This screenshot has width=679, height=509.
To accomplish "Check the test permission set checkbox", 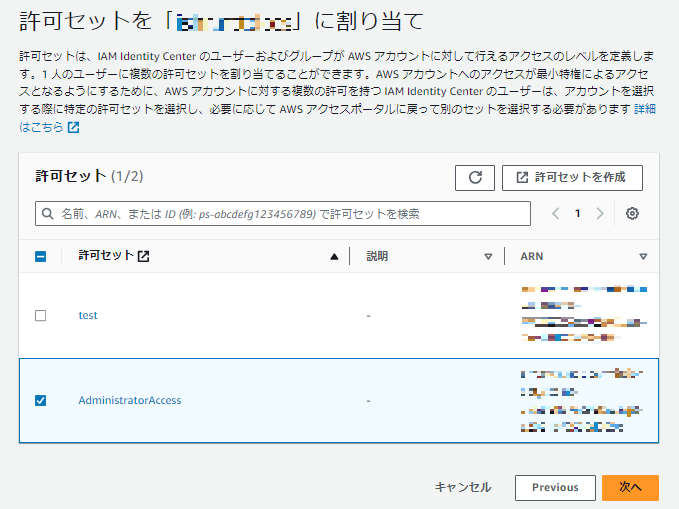I will click(41, 315).
